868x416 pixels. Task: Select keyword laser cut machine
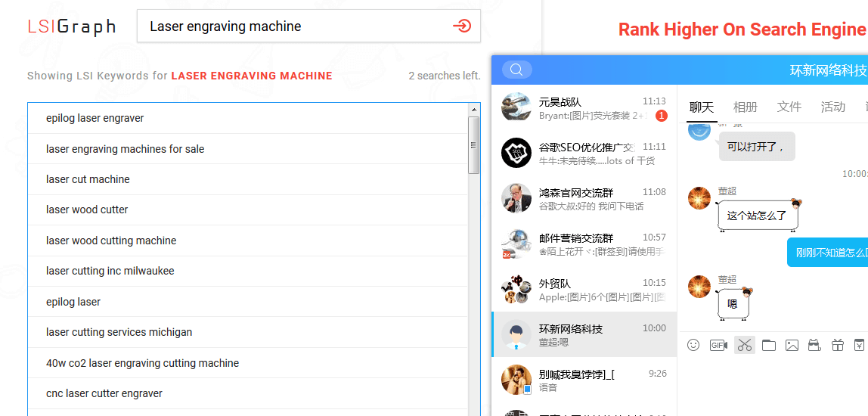pyautogui.click(x=248, y=179)
